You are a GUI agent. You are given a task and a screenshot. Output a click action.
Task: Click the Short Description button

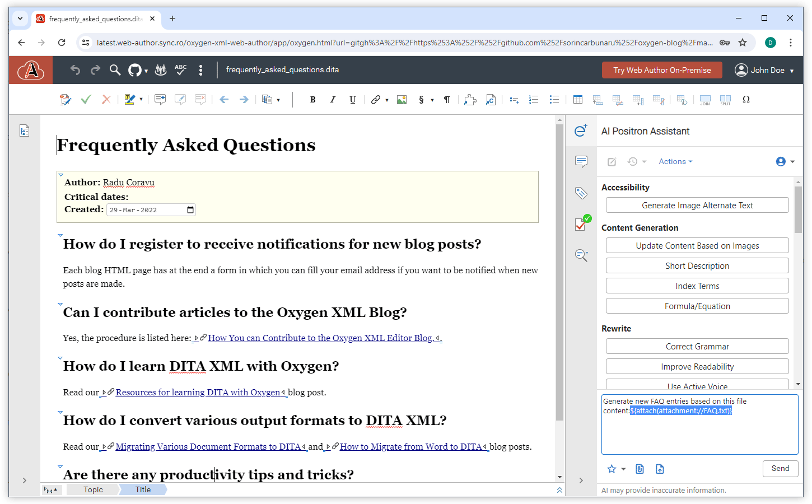[x=697, y=266]
